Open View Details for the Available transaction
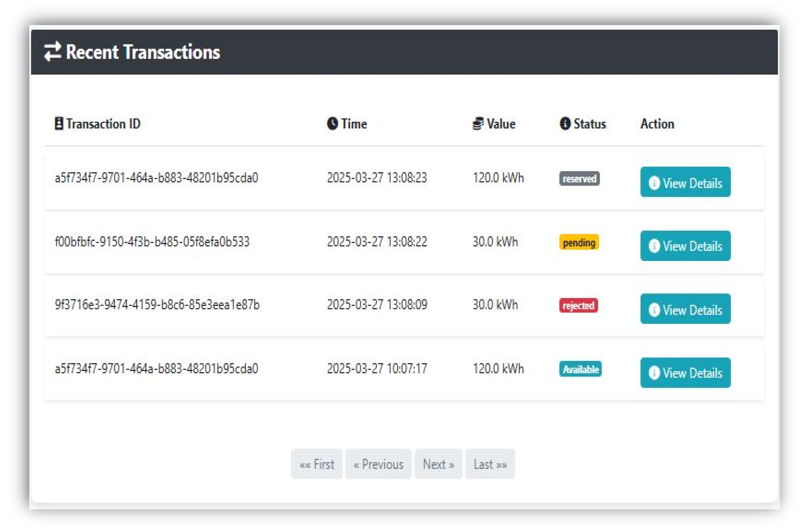Viewport: 805px width, 532px height. point(685,373)
